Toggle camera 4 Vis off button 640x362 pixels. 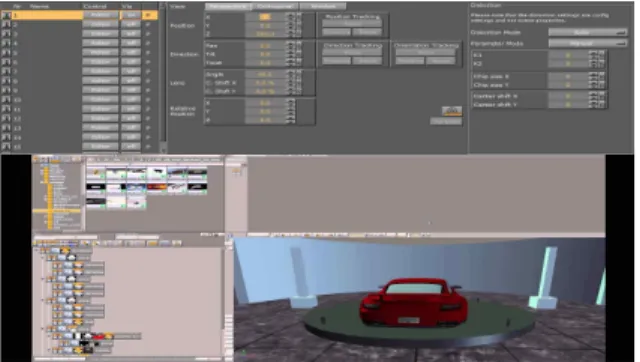coord(131,43)
